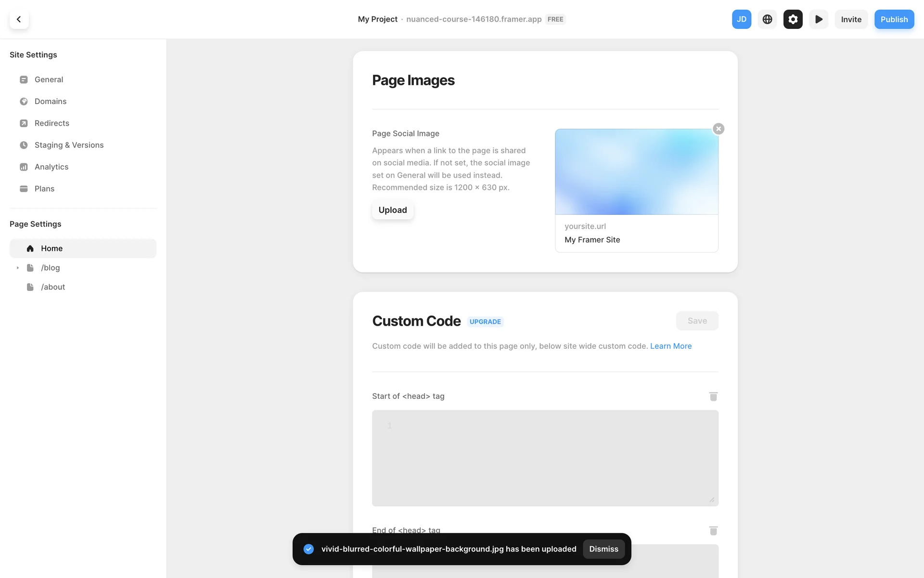This screenshot has height=578, width=924.
Task: Go to Domains settings
Action: tap(50, 101)
